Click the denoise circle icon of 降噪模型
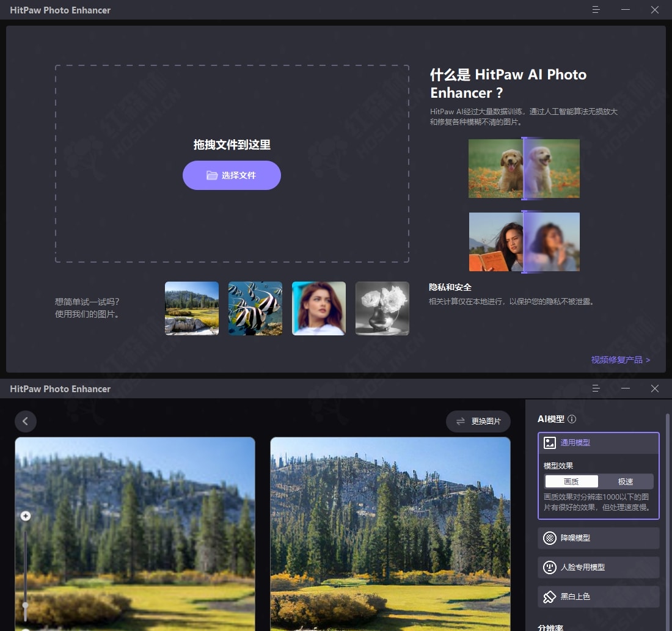This screenshot has width=672, height=631. pos(549,538)
